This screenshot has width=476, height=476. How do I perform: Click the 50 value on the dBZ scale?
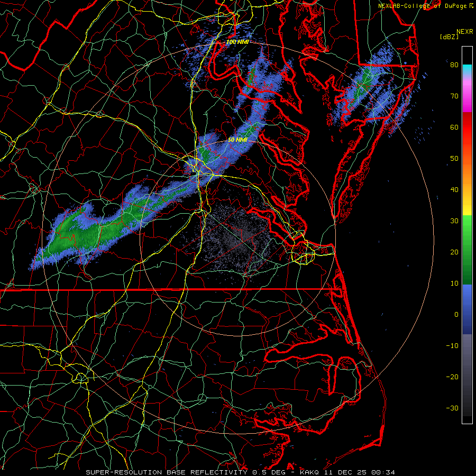tap(454, 159)
